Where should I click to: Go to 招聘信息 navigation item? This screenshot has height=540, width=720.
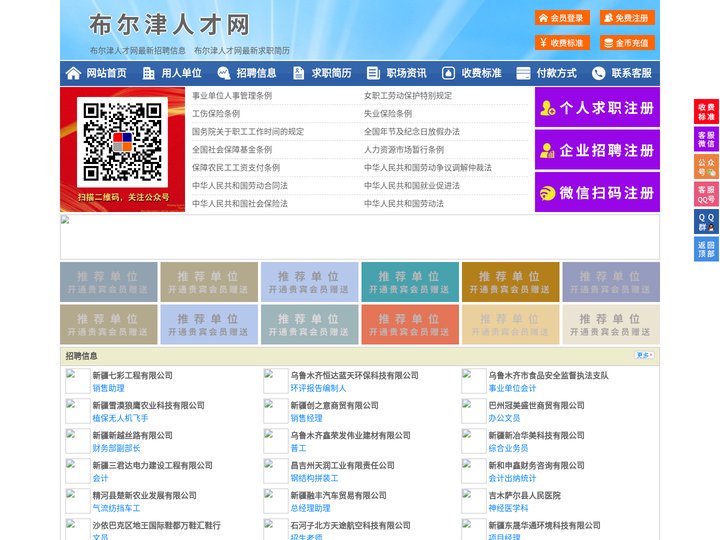pos(256,73)
